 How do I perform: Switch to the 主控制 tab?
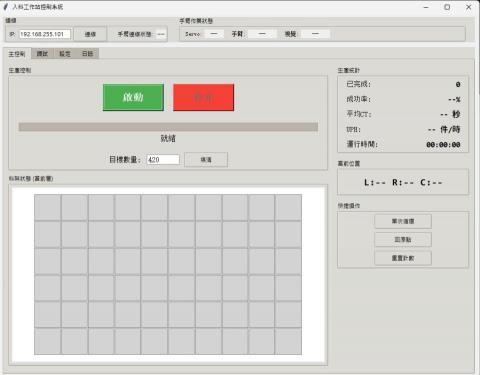tap(17, 54)
